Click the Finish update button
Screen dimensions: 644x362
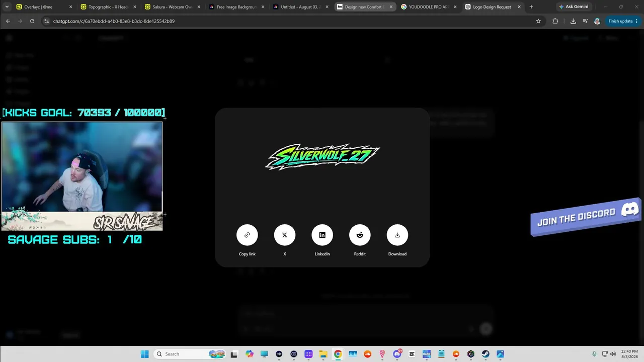tap(623, 21)
